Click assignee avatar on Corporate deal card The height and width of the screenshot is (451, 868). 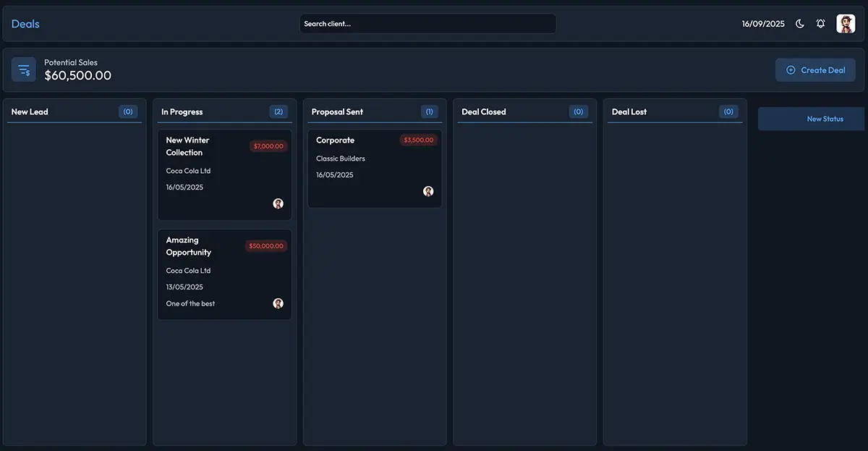428,192
